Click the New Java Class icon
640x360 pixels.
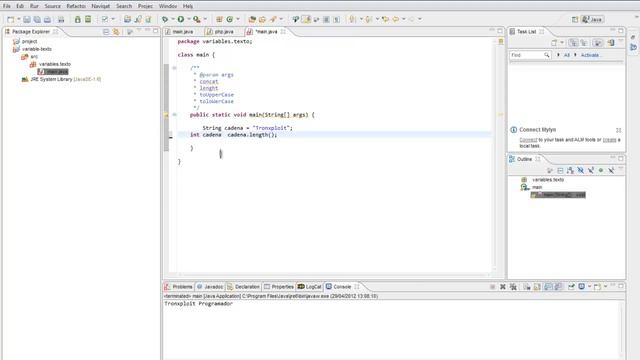pos(230,19)
